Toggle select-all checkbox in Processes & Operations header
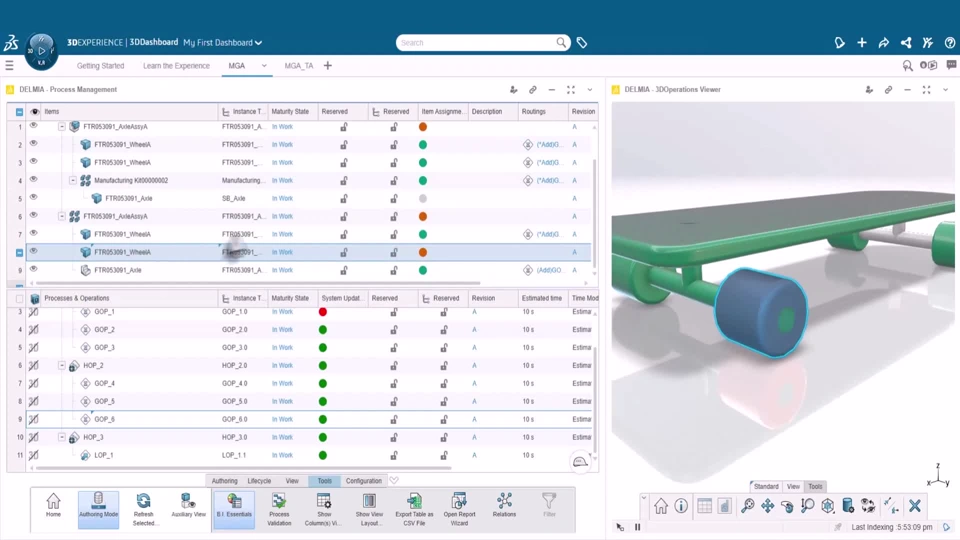960x540 pixels. point(20,299)
